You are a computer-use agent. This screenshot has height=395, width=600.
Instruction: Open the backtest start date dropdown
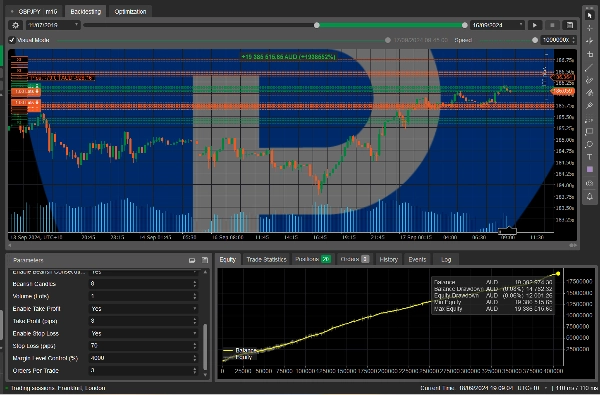(x=53, y=25)
